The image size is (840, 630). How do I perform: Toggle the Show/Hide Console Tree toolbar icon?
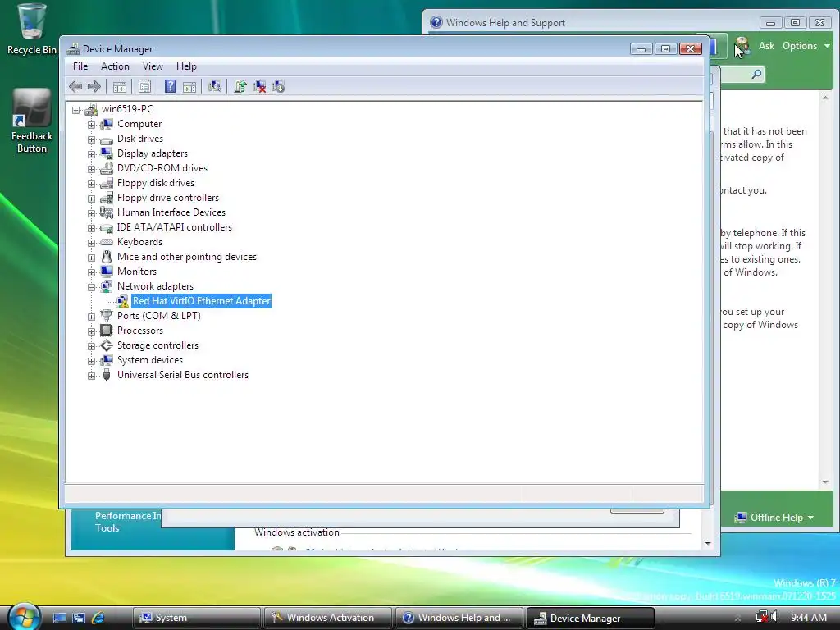coord(120,87)
